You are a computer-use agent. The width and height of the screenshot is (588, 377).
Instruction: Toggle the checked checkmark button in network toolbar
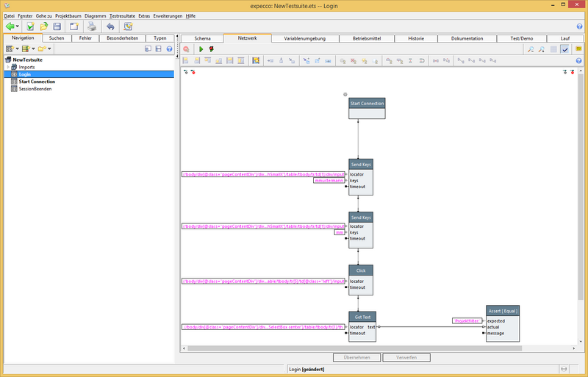pyautogui.click(x=564, y=49)
